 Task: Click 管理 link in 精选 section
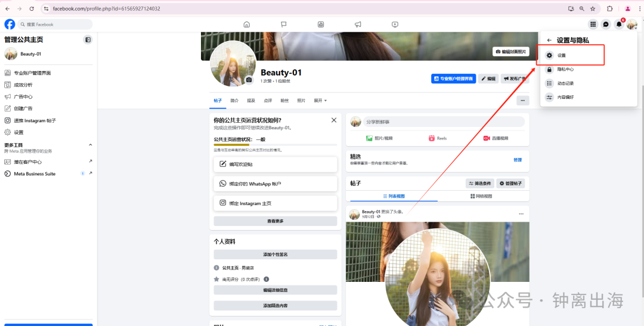coord(518,160)
